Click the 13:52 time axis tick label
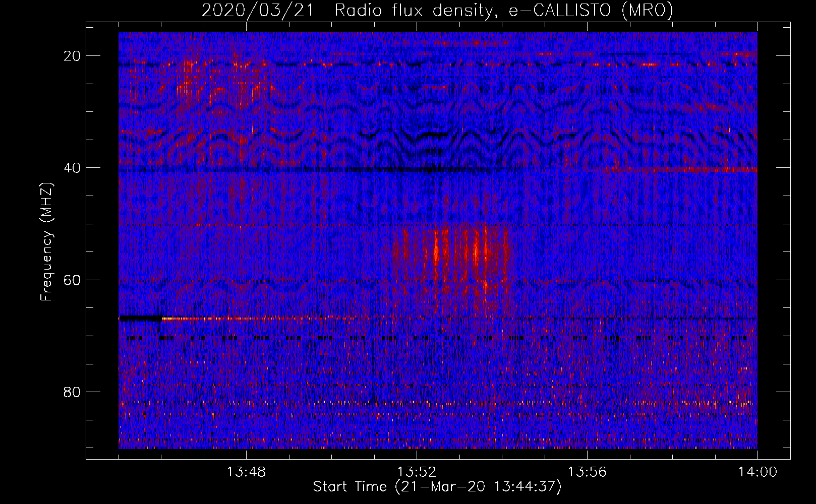 click(x=417, y=472)
